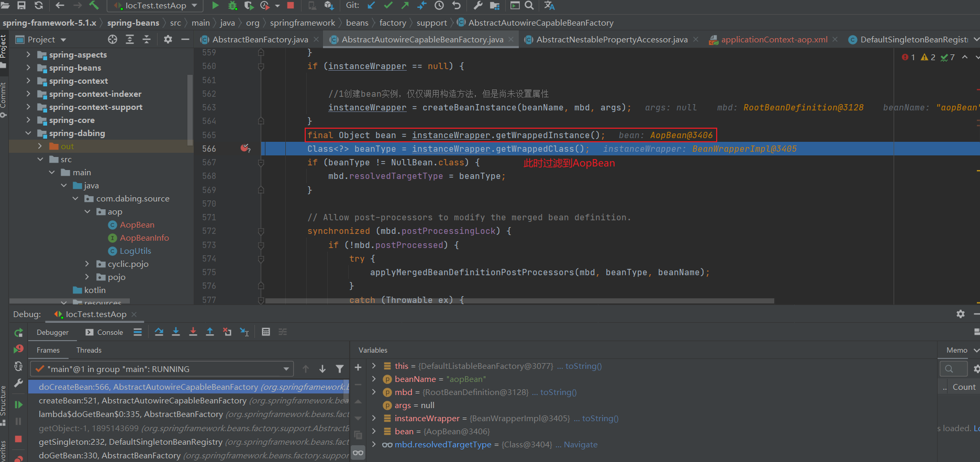Expand instanceWrapper variable node
980x462 pixels.
pos(374,418)
